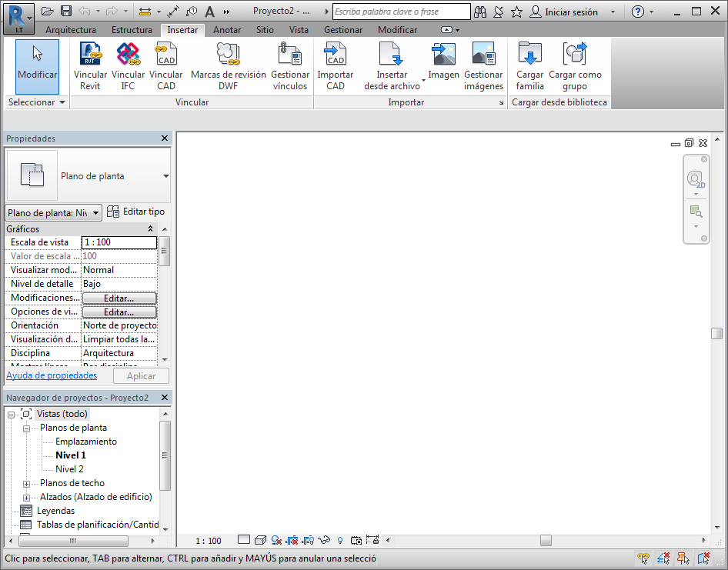Collapse the Gráficos properties section

click(x=150, y=228)
